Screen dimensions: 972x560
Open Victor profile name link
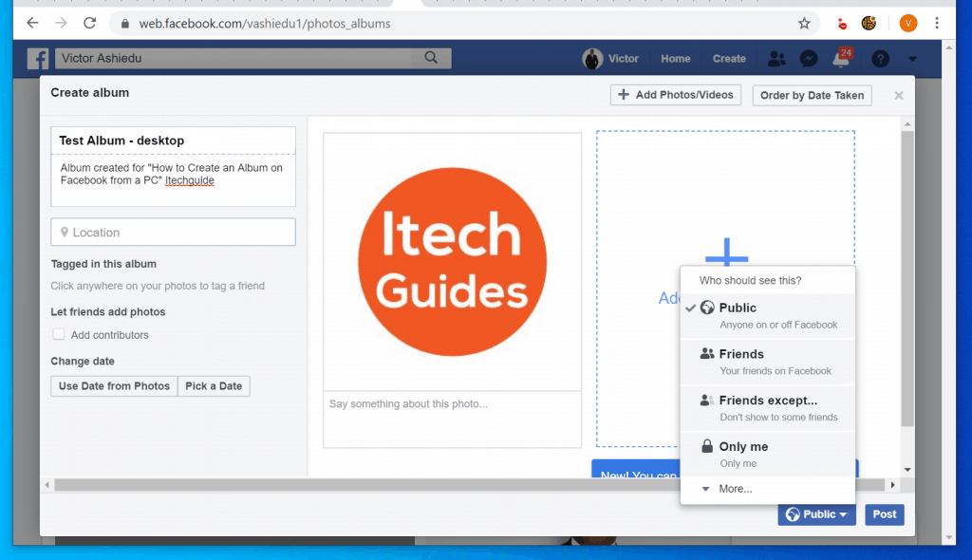coord(623,58)
